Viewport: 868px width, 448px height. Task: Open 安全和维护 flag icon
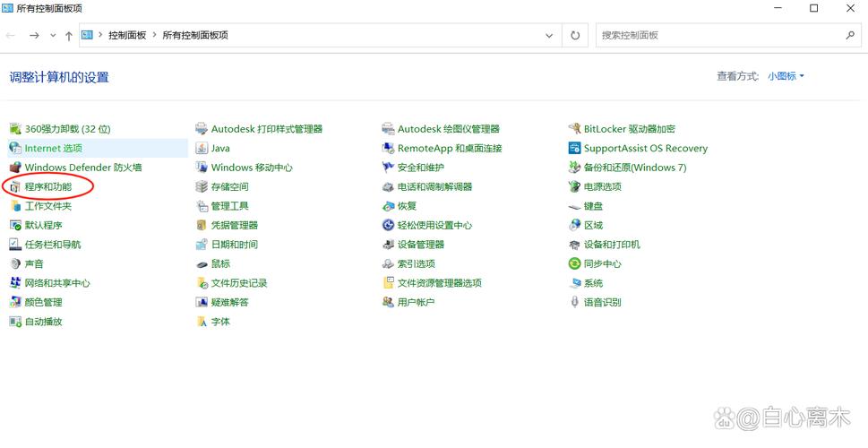(388, 168)
